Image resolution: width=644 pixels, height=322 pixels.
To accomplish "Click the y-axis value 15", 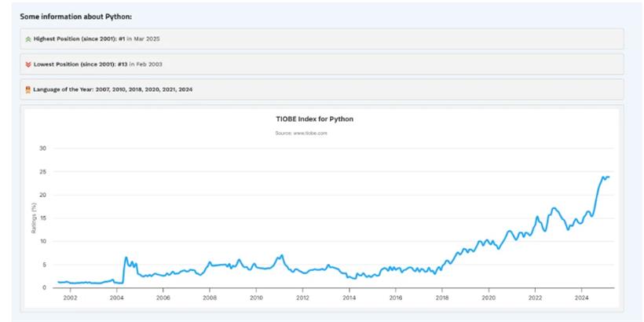I will tap(42, 218).
